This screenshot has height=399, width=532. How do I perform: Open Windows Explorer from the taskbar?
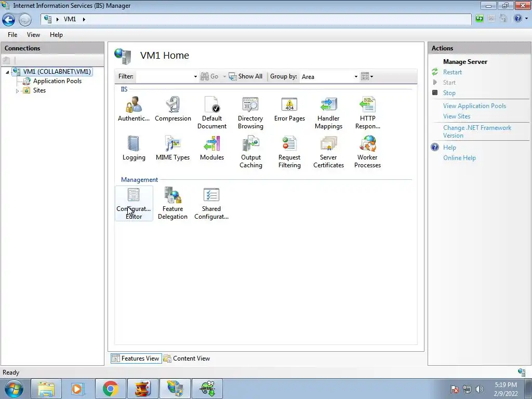(x=46, y=389)
